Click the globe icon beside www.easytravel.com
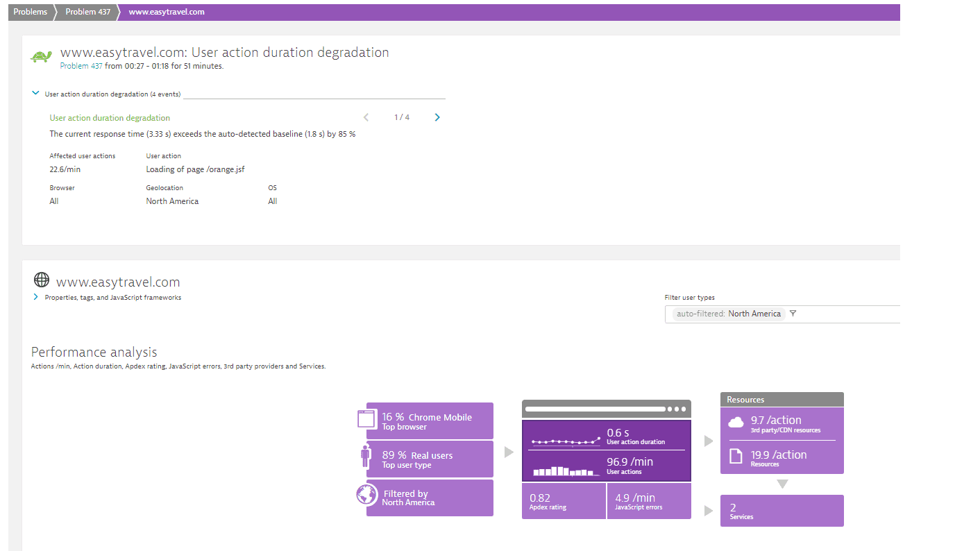980x551 pixels. [42, 280]
